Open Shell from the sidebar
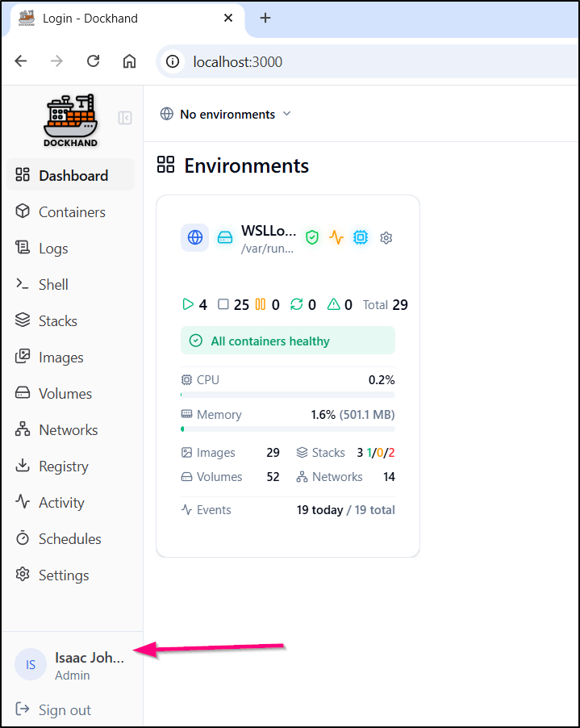 (x=53, y=285)
